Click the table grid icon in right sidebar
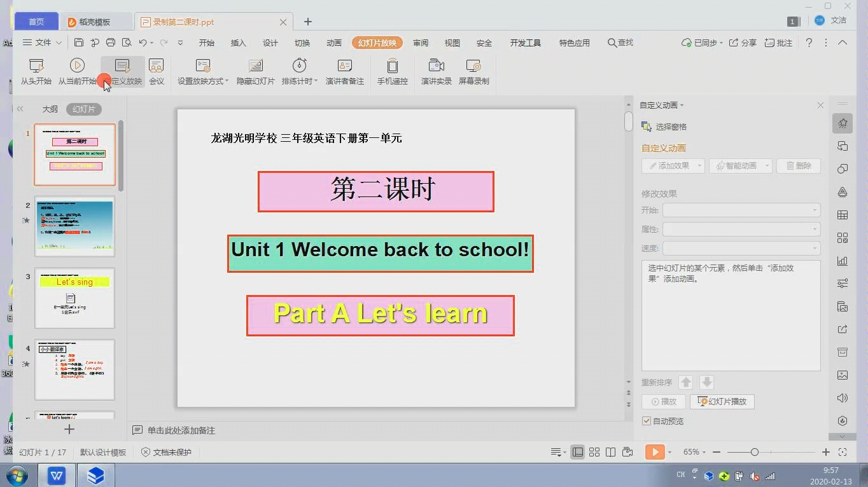The width and height of the screenshot is (868, 487). tap(843, 215)
